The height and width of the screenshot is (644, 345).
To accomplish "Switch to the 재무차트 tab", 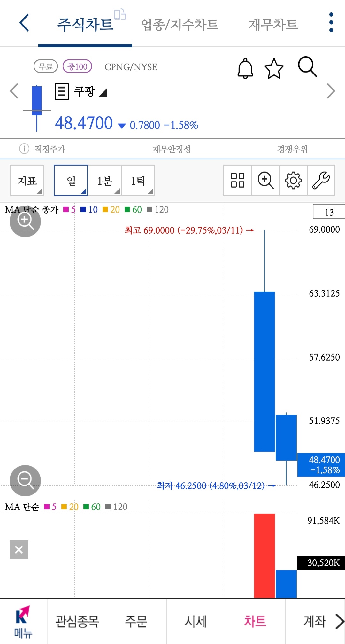I will [x=273, y=25].
